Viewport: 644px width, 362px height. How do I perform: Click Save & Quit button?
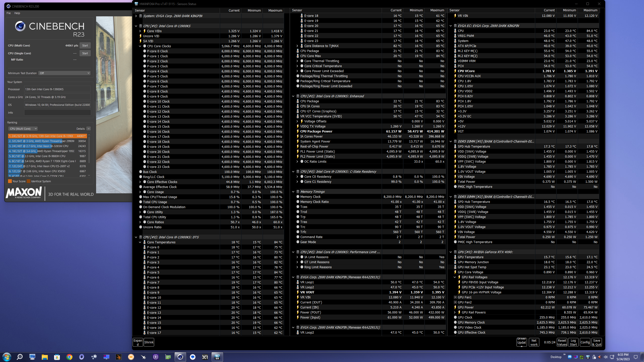coord(597,342)
